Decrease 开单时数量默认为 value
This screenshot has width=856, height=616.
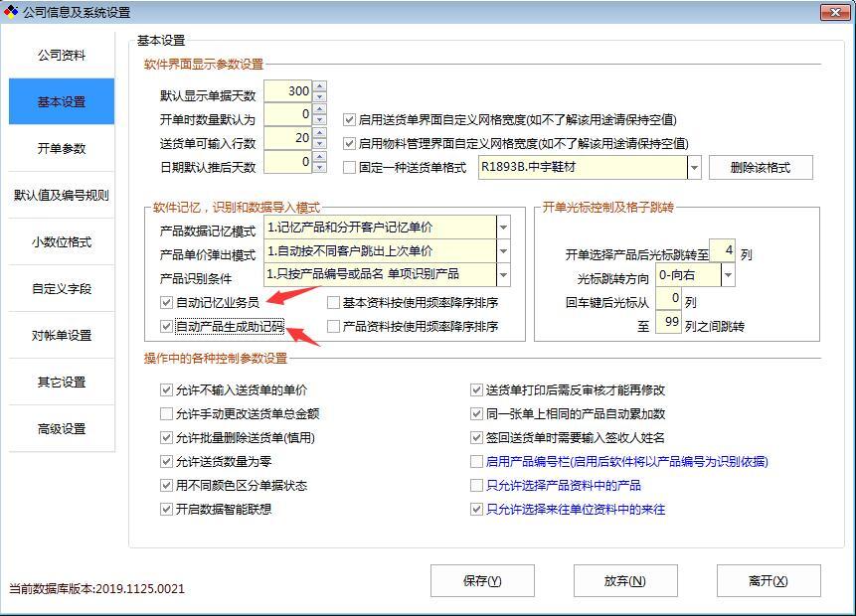[x=320, y=120]
